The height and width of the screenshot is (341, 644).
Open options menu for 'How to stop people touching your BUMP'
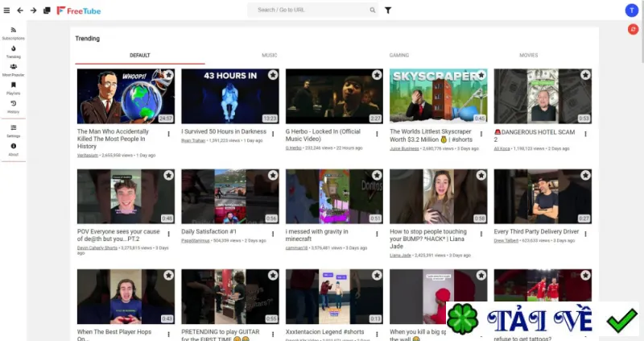pyautogui.click(x=481, y=234)
